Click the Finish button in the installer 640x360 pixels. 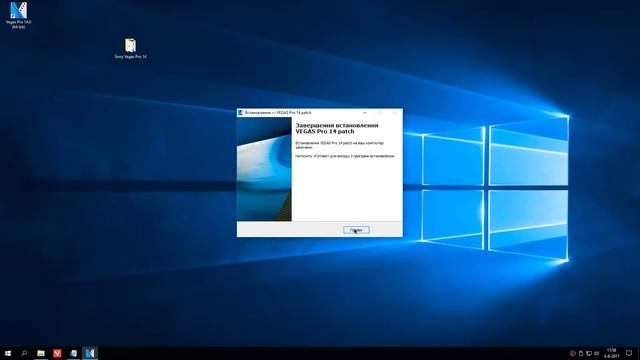[x=356, y=230]
